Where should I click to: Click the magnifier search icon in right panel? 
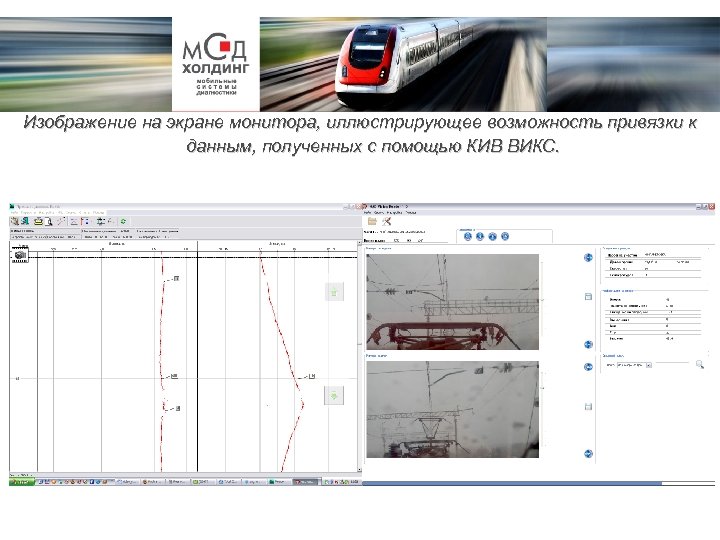pyautogui.click(x=700, y=365)
